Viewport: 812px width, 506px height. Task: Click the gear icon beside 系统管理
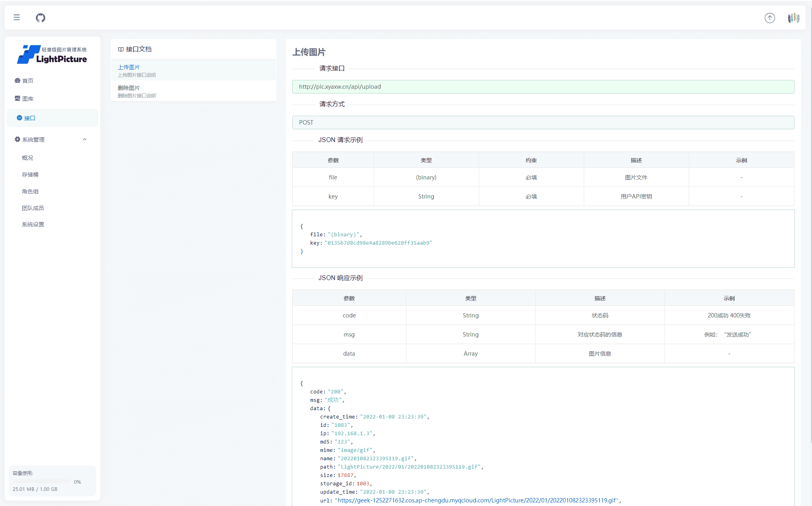[17, 140]
